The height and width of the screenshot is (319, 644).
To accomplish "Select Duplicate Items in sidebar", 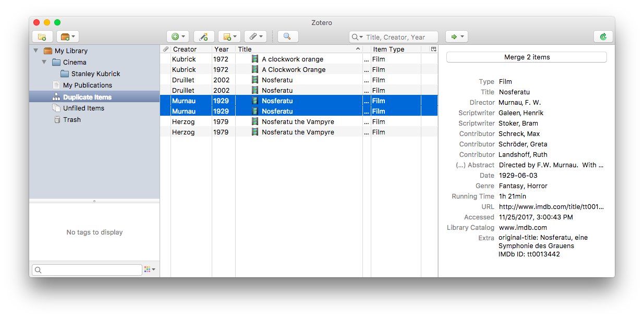I will (x=94, y=97).
